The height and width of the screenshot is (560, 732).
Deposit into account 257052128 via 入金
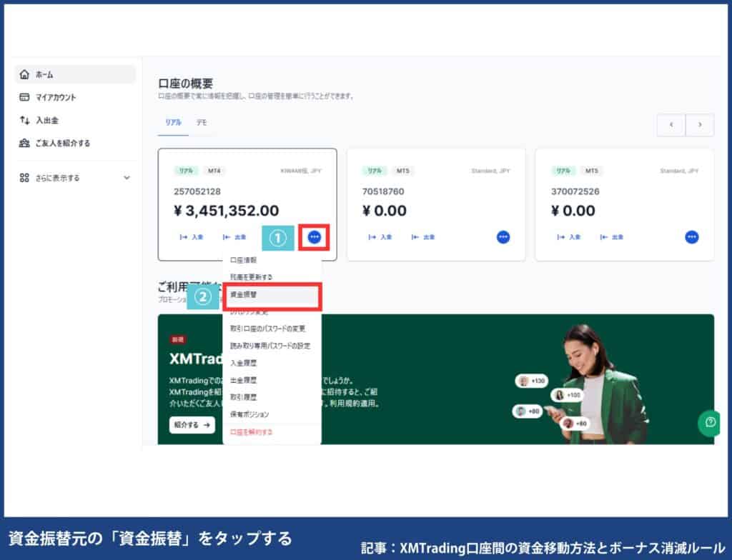pos(192,237)
